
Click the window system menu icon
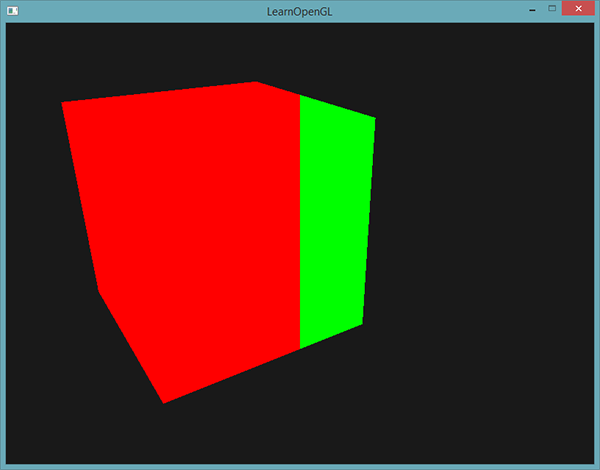point(12,10)
